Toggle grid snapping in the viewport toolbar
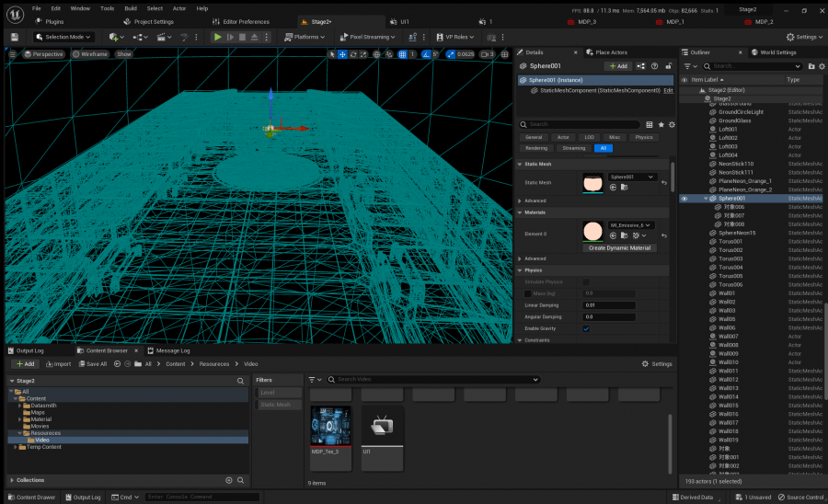The width and height of the screenshot is (828, 504). pyautogui.click(x=402, y=54)
